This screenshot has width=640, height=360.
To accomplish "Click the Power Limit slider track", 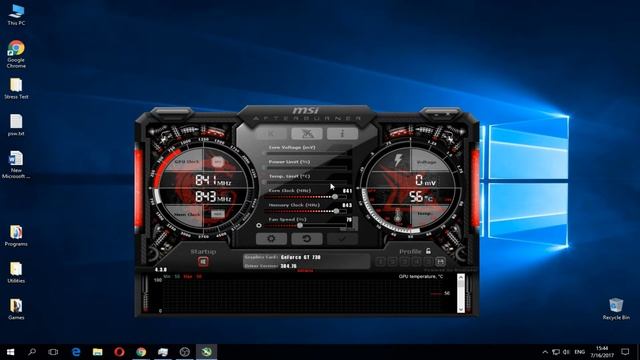I will 307,168.
